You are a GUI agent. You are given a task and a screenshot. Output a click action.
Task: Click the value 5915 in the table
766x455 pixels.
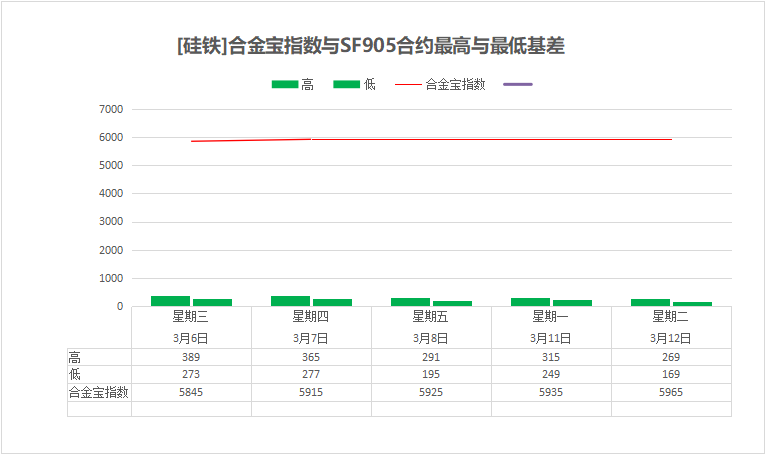click(311, 392)
